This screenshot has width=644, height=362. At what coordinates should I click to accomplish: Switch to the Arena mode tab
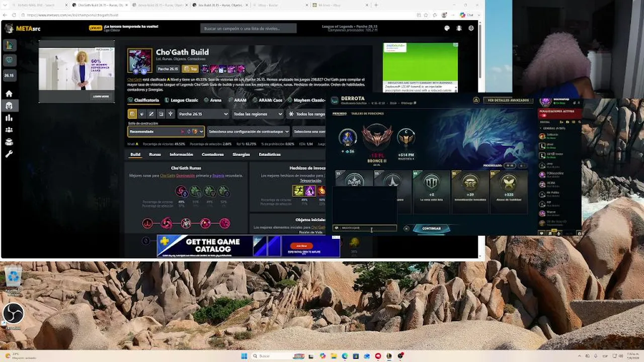point(213,100)
